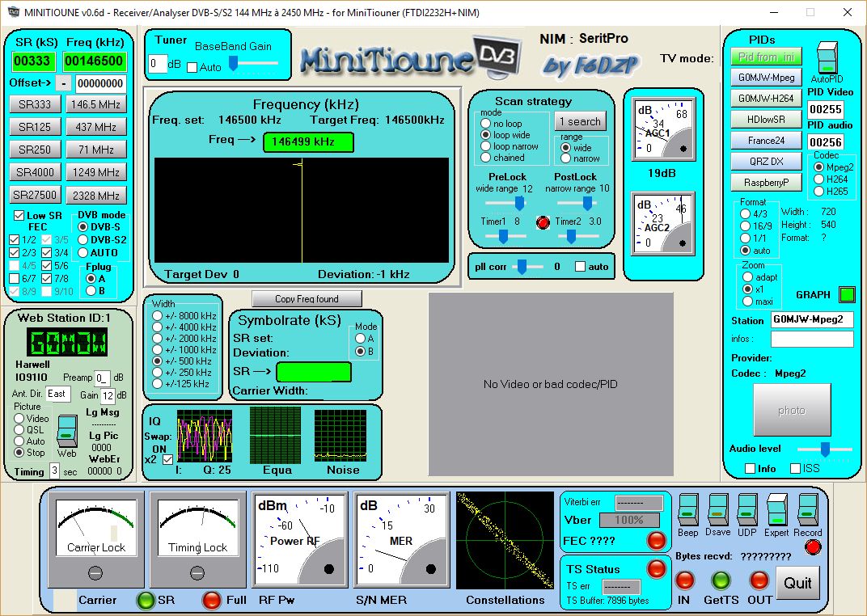Toggle the Beep switch

[x=687, y=508]
